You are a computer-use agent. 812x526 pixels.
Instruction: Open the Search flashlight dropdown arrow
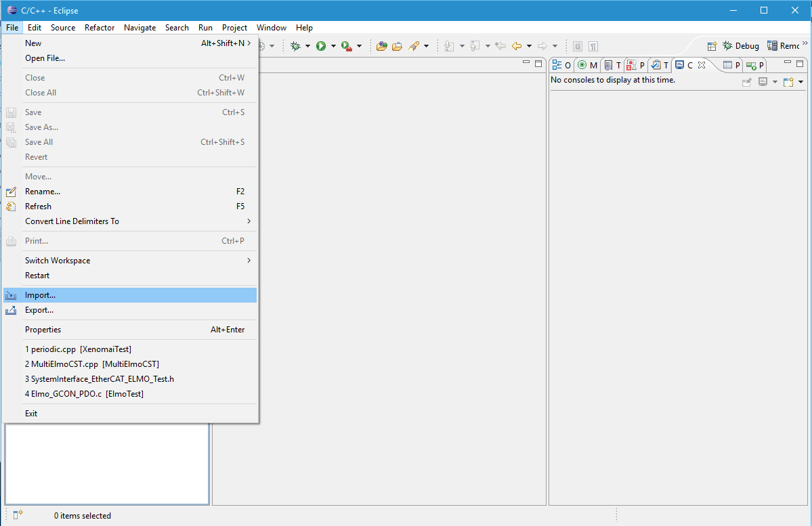(x=426, y=46)
